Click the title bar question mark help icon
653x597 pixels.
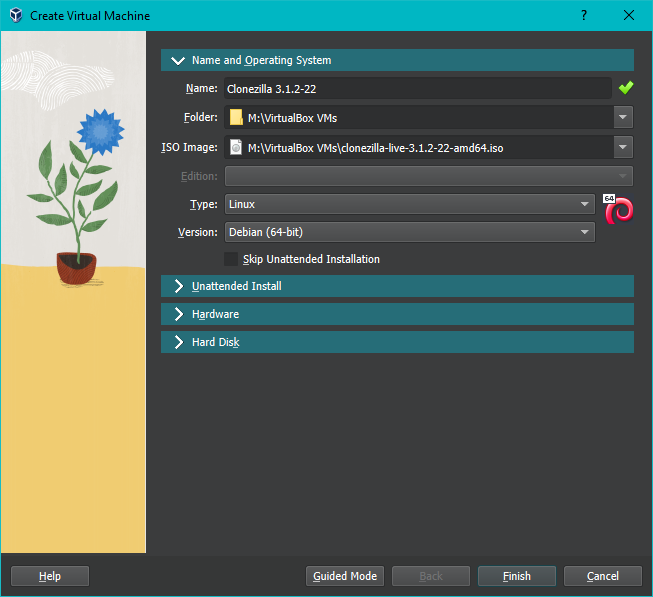coord(583,16)
